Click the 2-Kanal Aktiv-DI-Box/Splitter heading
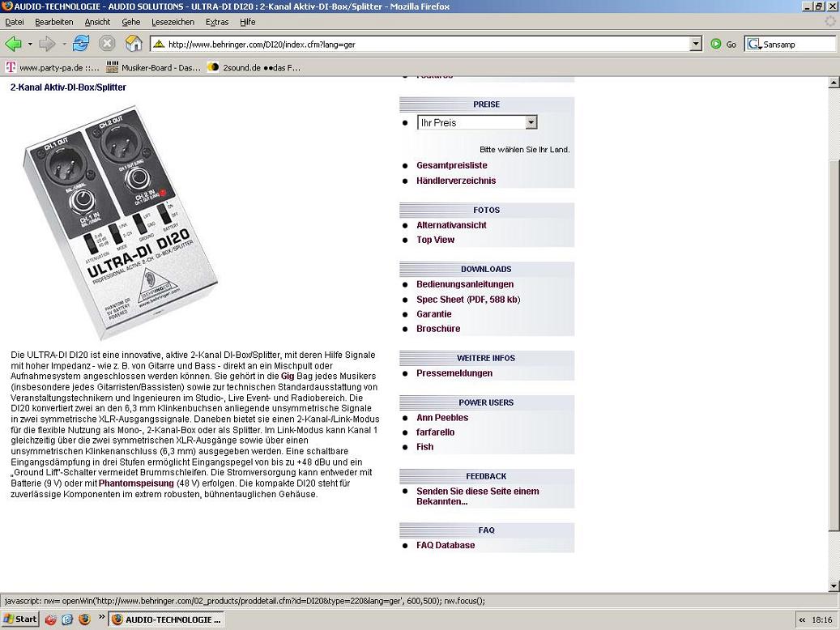The image size is (840, 630). [x=68, y=87]
